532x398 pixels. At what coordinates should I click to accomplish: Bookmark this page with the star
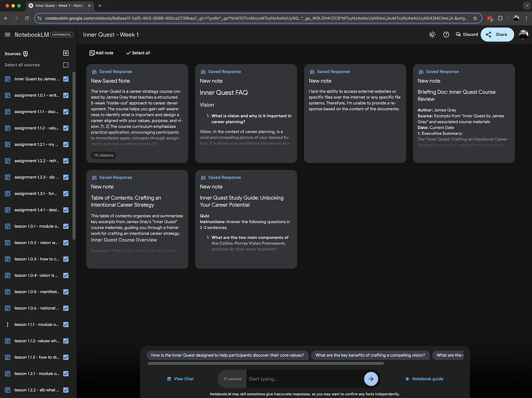[x=475, y=18]
